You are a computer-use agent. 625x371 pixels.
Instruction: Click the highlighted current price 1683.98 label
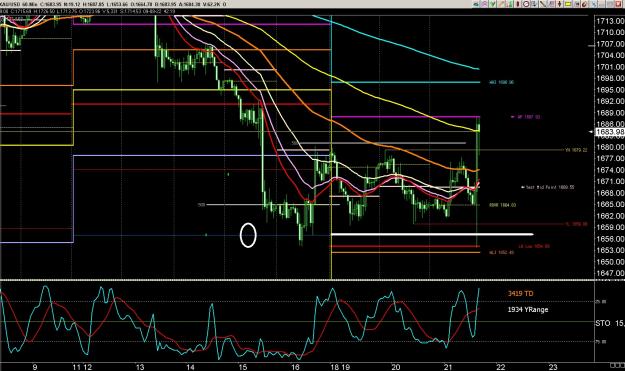pos(609,132)
